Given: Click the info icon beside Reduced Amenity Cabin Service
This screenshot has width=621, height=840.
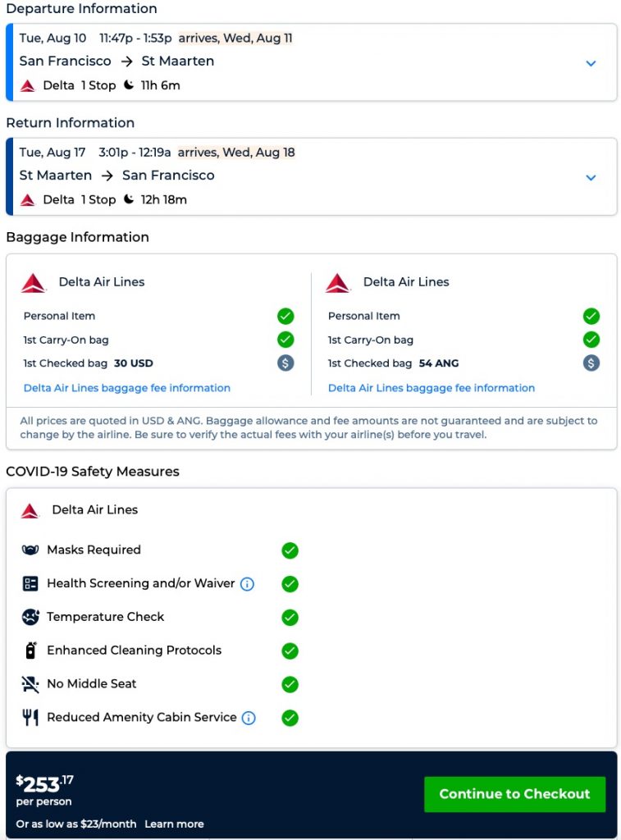Looking at the screenshot, I should [248, 718].
